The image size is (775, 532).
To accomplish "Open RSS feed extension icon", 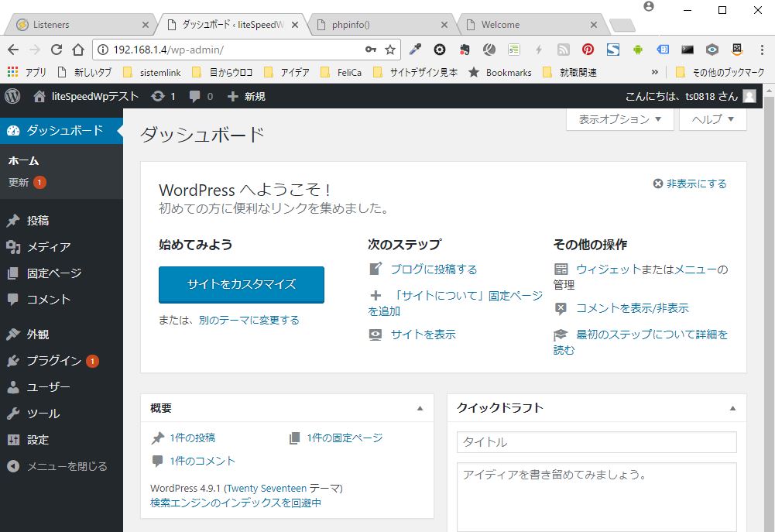I will [x=563, y=50].
